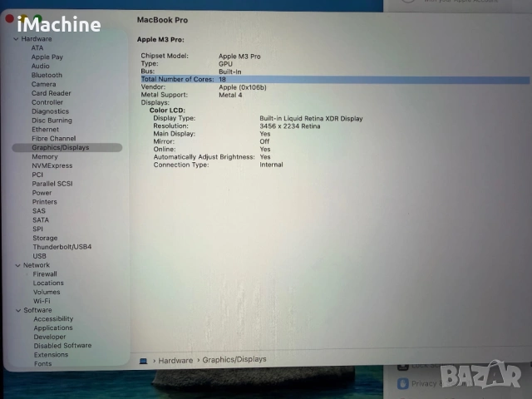Open the Audio hardware entry
Screen dimensions: 532x399
point(41,66)
